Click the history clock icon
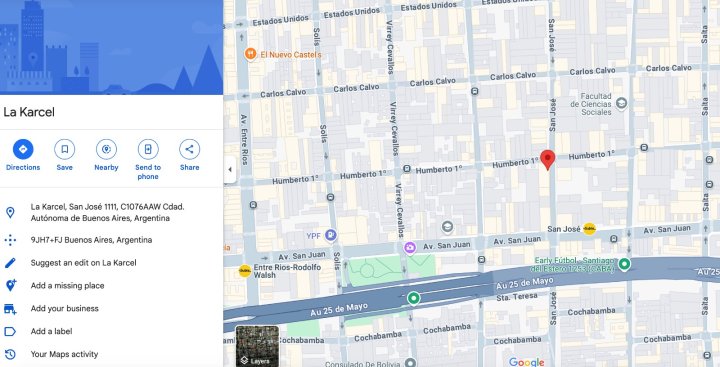Viewport: 720px width, 367px height. coord(10,354)
